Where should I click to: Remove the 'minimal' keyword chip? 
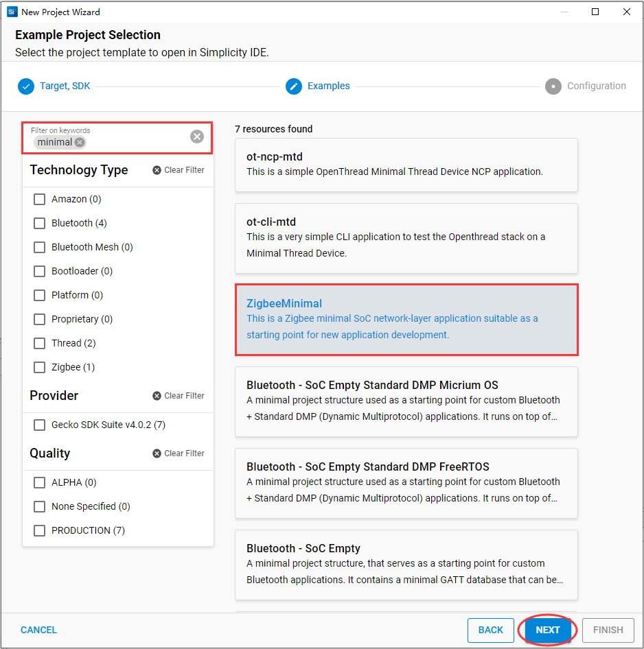[x=80, y=142]
